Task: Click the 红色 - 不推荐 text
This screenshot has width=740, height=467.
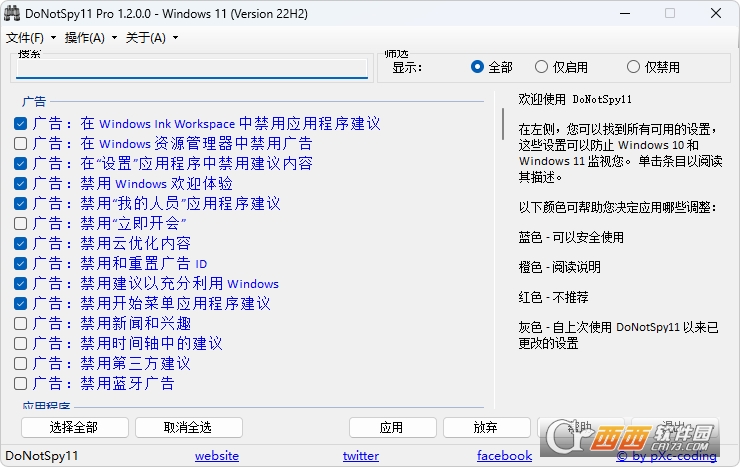Action: click(x=553, y=297)
